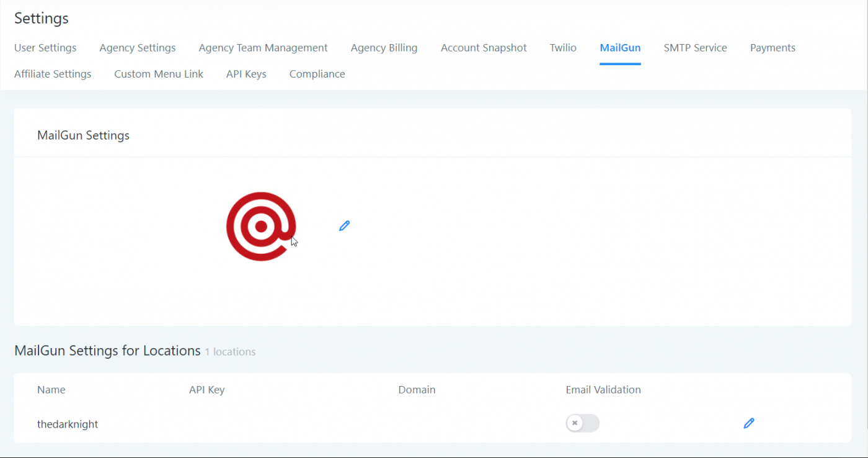Click the Email Validation column header
868x458 pixels.
603,390
